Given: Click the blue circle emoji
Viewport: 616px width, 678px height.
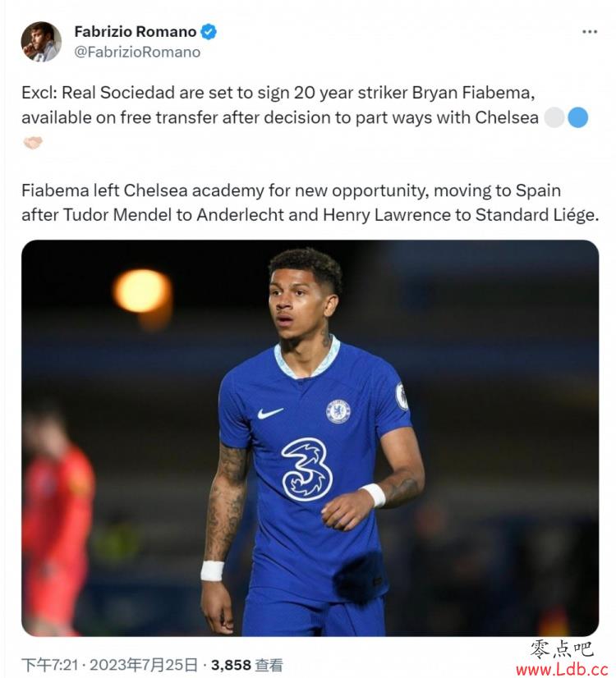Looking at the screenshot, I should [x=578, y=117].
